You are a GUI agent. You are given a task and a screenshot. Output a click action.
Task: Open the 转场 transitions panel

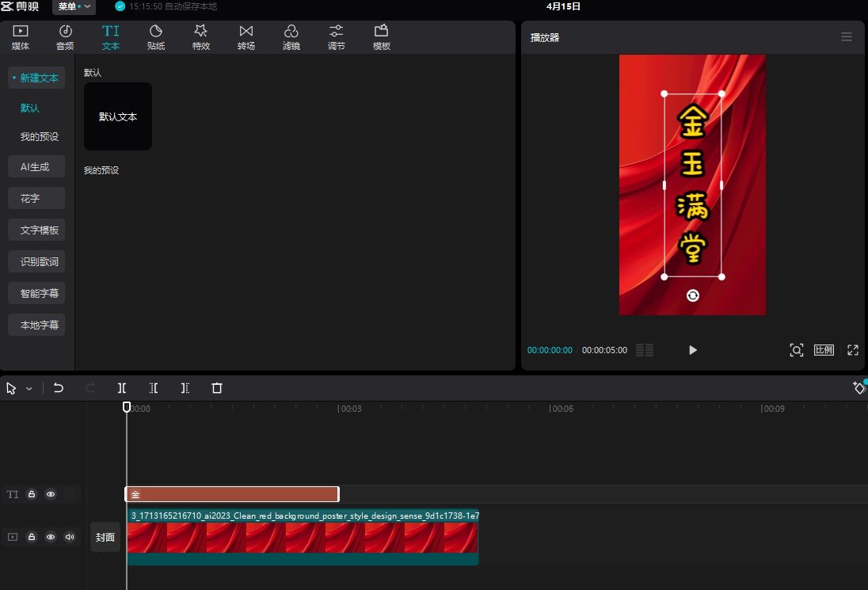[246, 36]
